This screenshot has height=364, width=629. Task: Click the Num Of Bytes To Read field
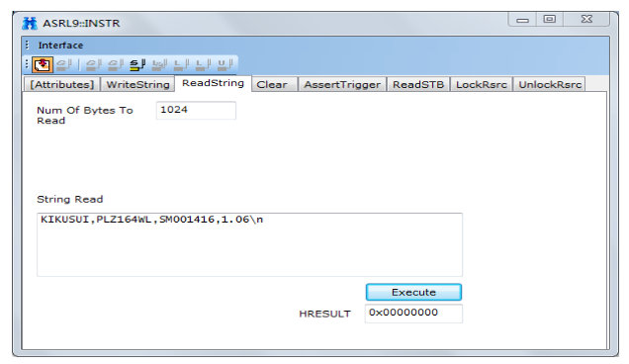tap(196, 110)
